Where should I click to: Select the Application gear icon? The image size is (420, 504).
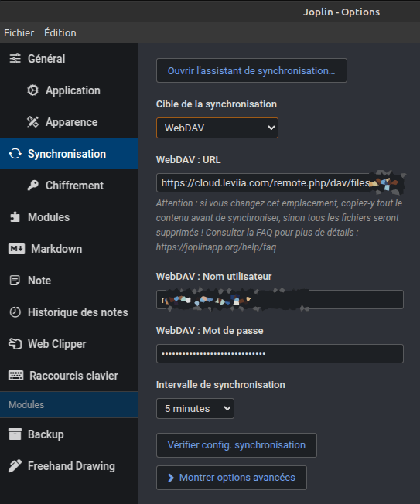click(x=32, y=90)
